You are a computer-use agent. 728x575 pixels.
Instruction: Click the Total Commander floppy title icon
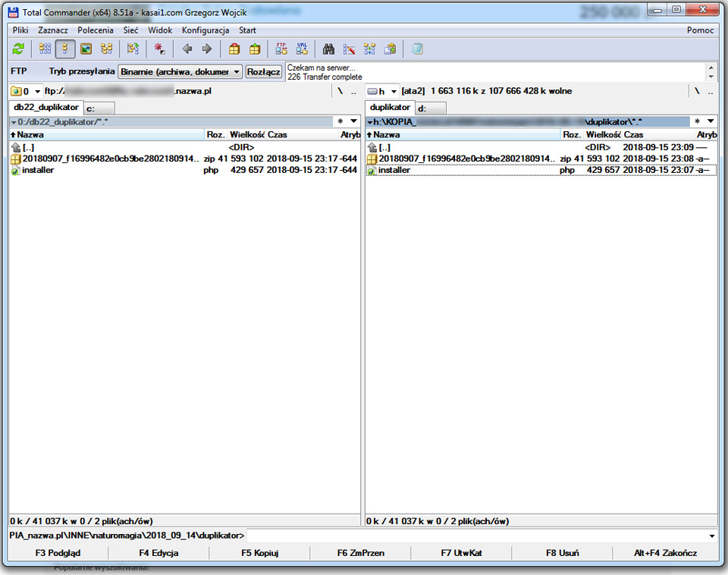(x=13, y=12)
